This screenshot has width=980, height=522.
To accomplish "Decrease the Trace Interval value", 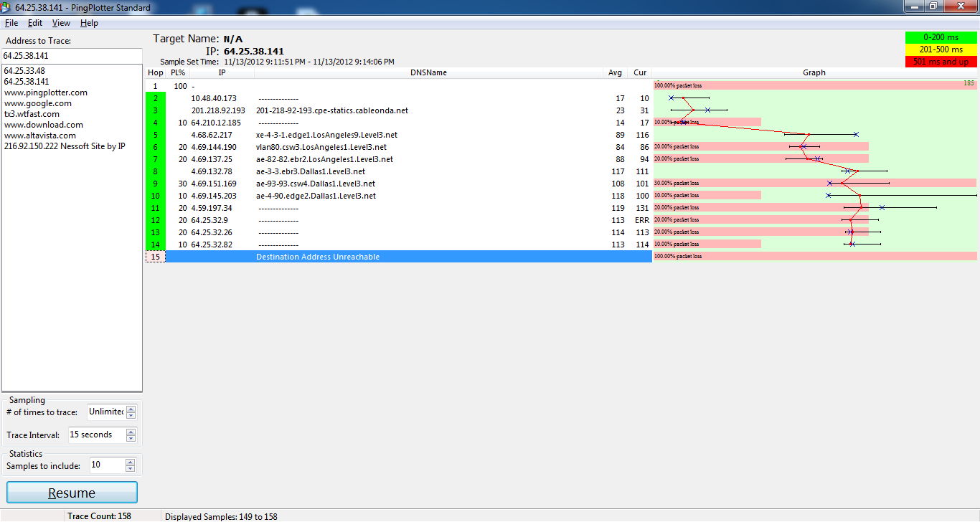I will click(131, 438).
